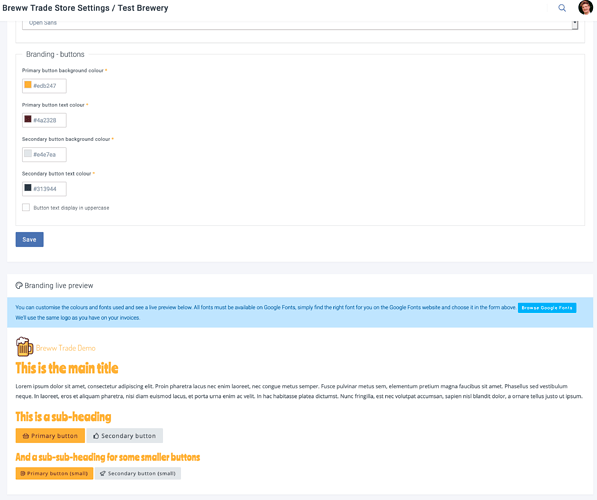The image size is (597, 500).
Task: Open secondary button text colour swatch
Action: tap(28, 188)
